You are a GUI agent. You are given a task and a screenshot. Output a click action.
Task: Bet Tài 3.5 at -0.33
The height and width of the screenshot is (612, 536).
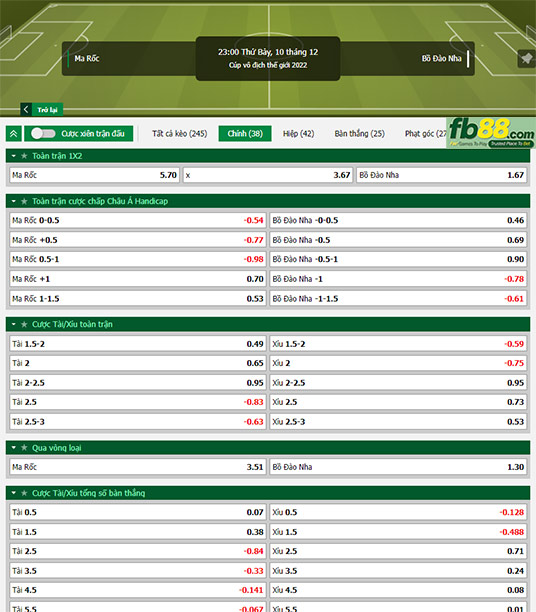(x=138, y=571)
